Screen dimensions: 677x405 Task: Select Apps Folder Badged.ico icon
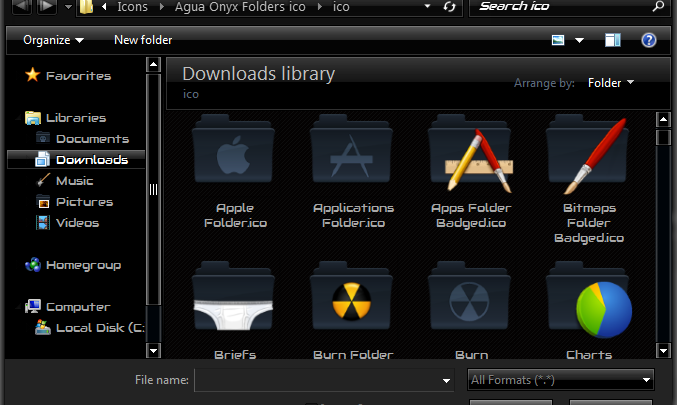point(471,153)
